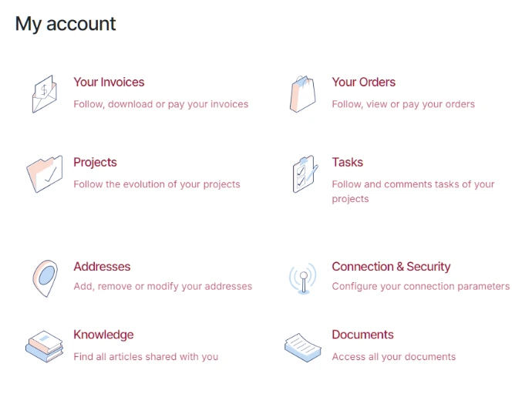This screenshot has width=532, height=411.
Task: Open the Tasks title link
Action: tap(347, 163)
